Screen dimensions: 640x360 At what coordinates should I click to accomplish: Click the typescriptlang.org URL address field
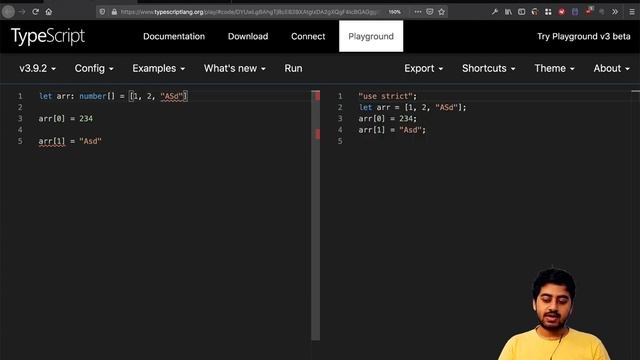pyautogui.click(x=249, y=12)
